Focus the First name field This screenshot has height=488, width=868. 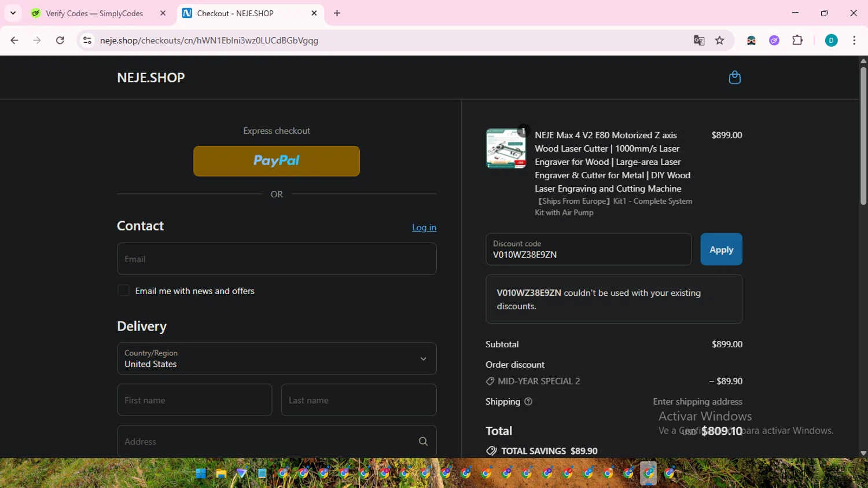click(x=194, y=400)
